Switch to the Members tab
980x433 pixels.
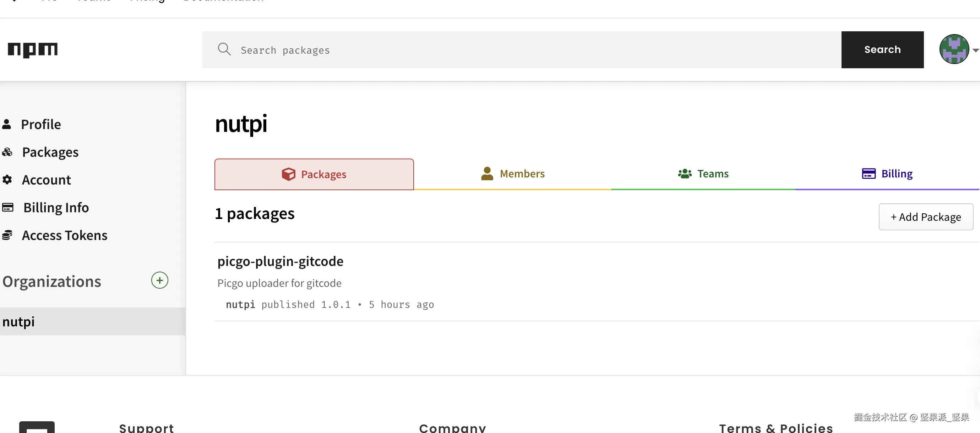click(512, 173)
